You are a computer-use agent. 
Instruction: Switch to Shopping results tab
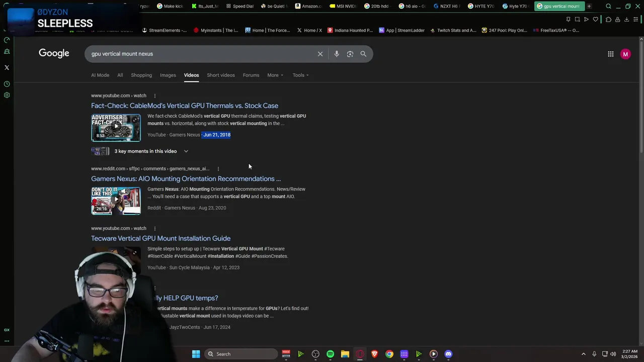(x=141, y=75)
